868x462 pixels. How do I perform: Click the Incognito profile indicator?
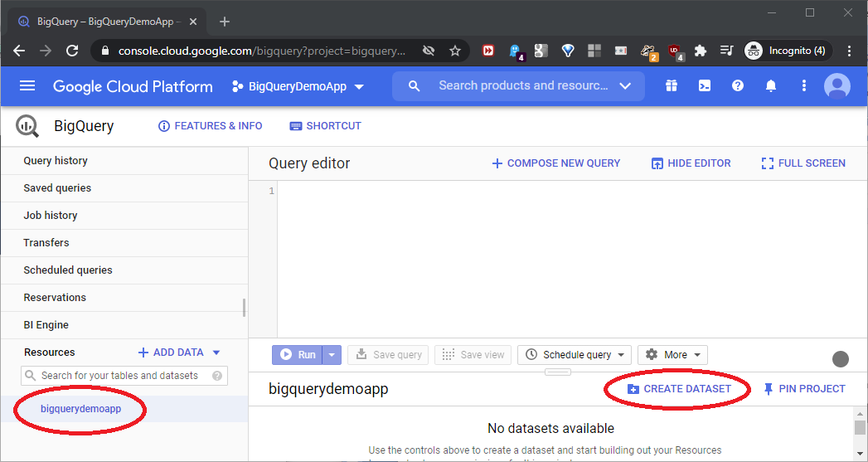(x=788, y=51)
